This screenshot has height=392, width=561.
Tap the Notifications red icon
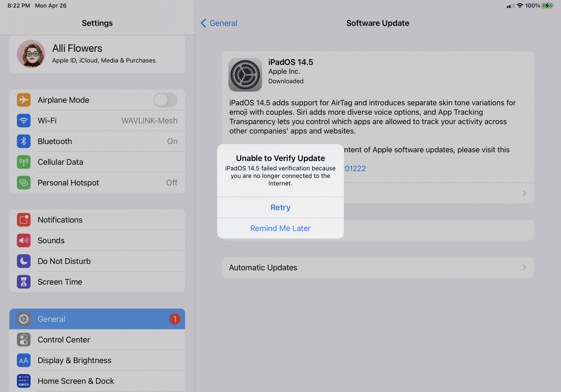24,220
